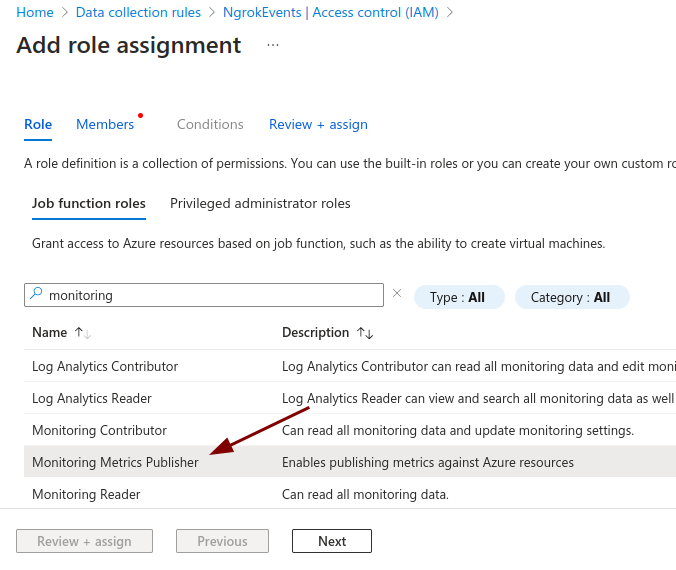Open Privileged administrator roles tab

(x=260, y=203)
